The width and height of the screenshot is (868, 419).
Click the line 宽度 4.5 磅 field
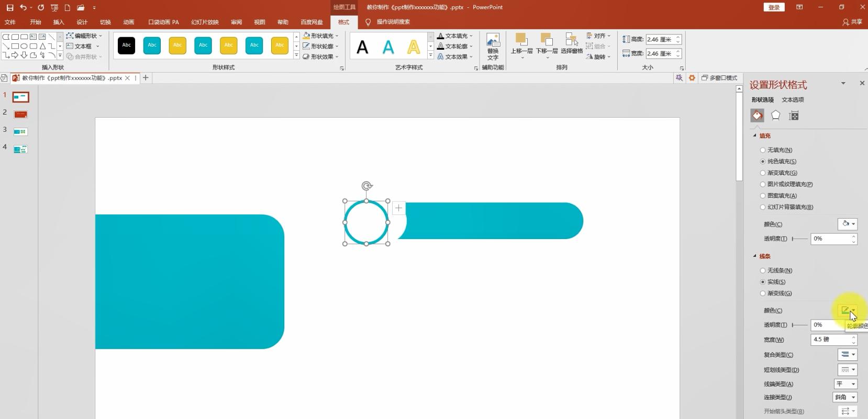(834, 339)
